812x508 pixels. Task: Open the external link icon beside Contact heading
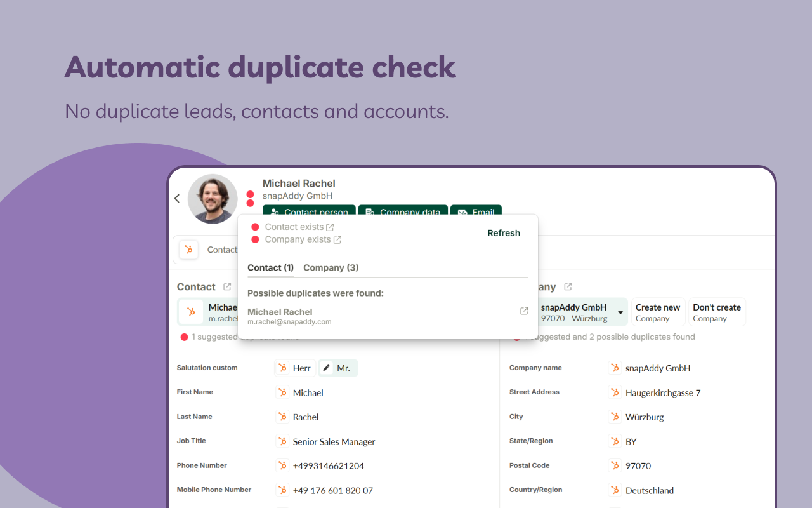[227, 287]
